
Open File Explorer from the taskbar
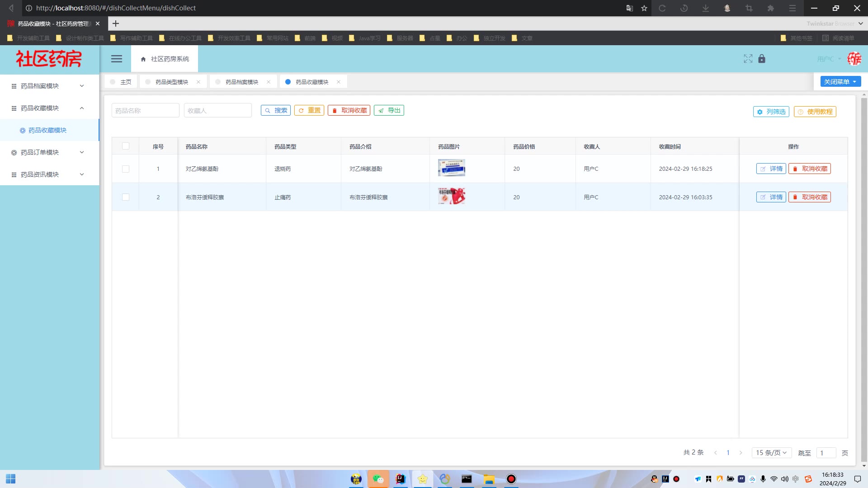pyautogui.click(x=489, y=479)
